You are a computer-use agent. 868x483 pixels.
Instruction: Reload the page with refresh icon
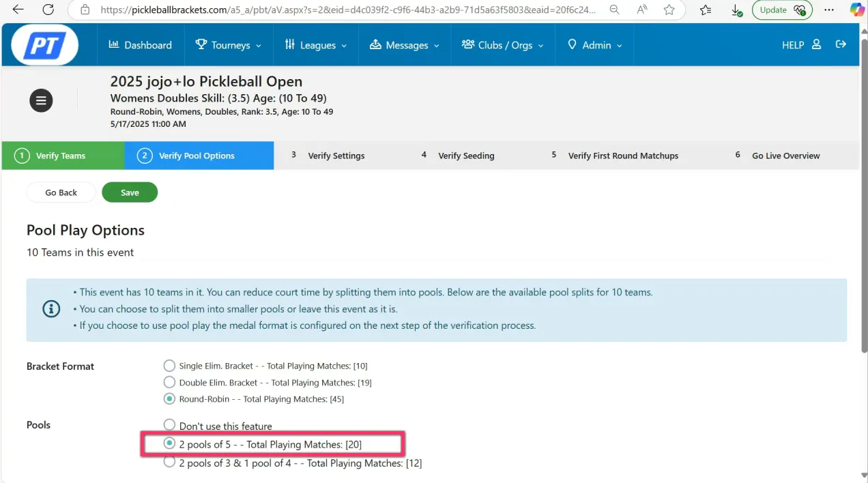tap(48, 10)
